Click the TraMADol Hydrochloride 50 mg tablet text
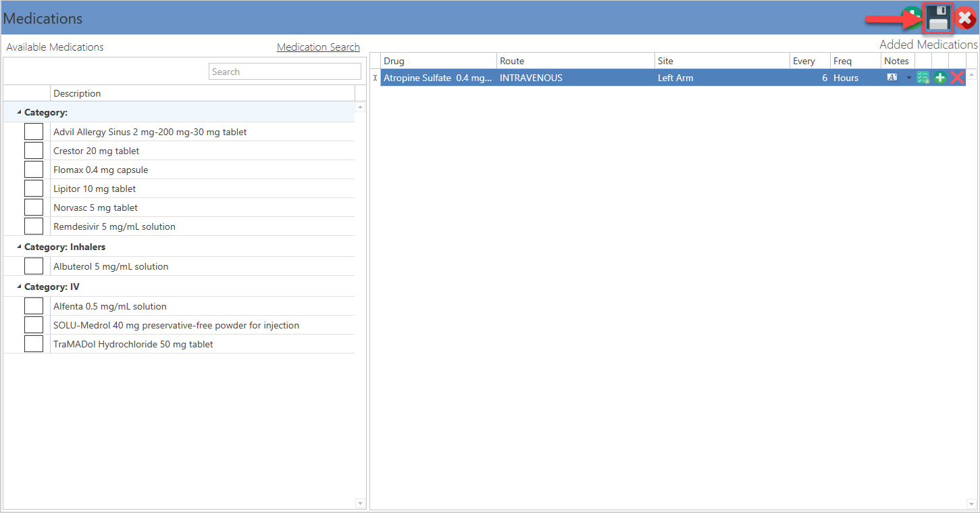Image resolution: width=980 pixels, height=513 pixels. coord(133,344)
